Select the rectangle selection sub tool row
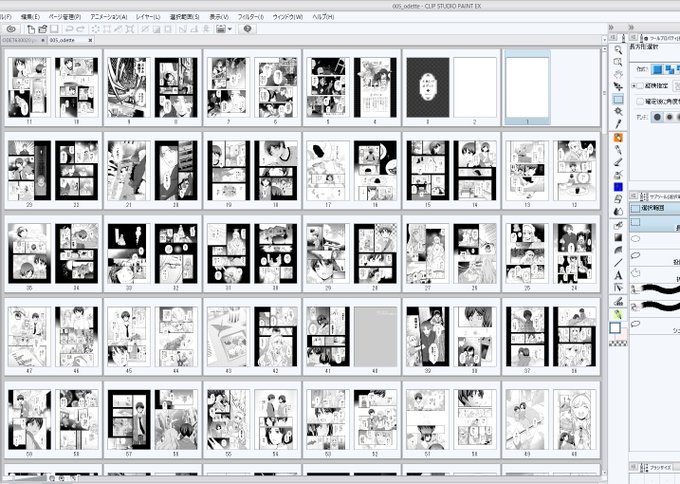This screenshot has width=680, height=484. pos(655,223)
